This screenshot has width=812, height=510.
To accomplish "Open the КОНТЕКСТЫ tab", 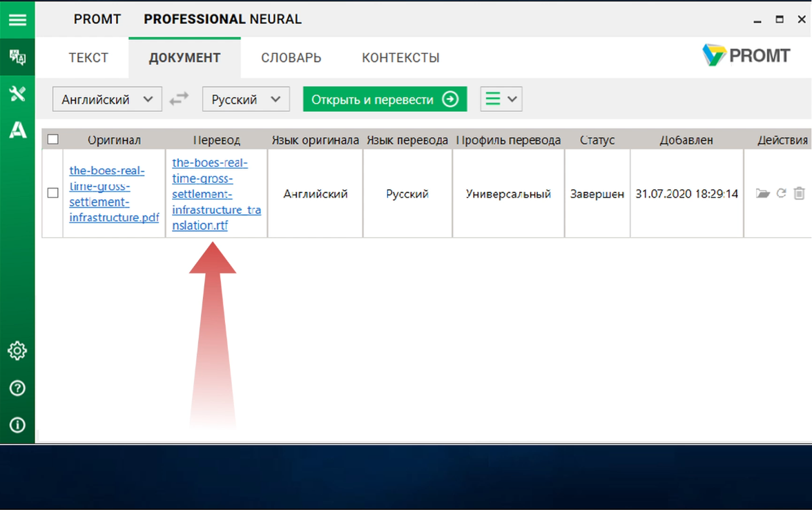I will [x=400, y=57].
